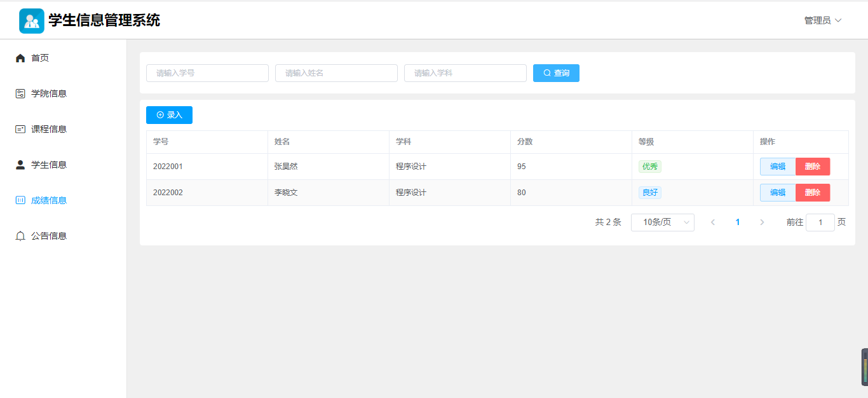The height and width of the screenshot is (398, 868).
Task: Go to next page arrow
Action: (x=762, y=223)
